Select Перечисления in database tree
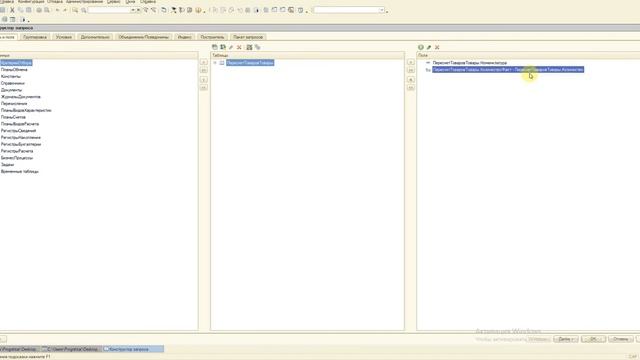Screen dimensions: 640x360 (x=14, y=104)
